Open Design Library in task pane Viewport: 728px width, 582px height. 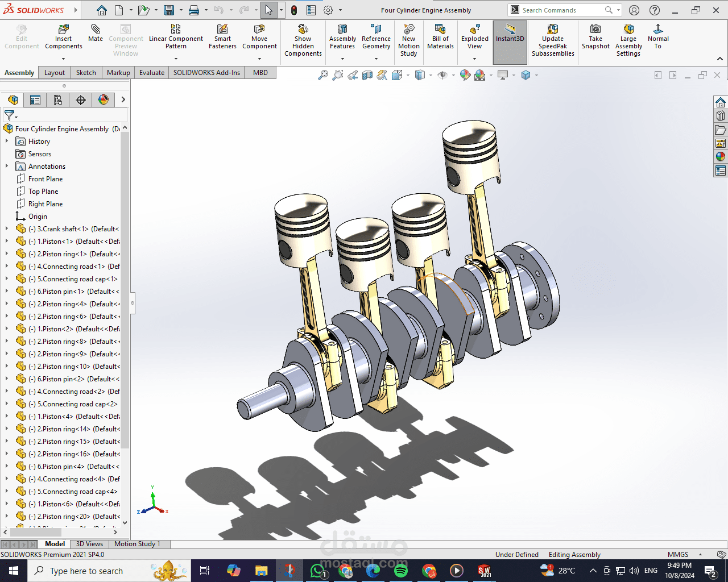tap(721, 116)
